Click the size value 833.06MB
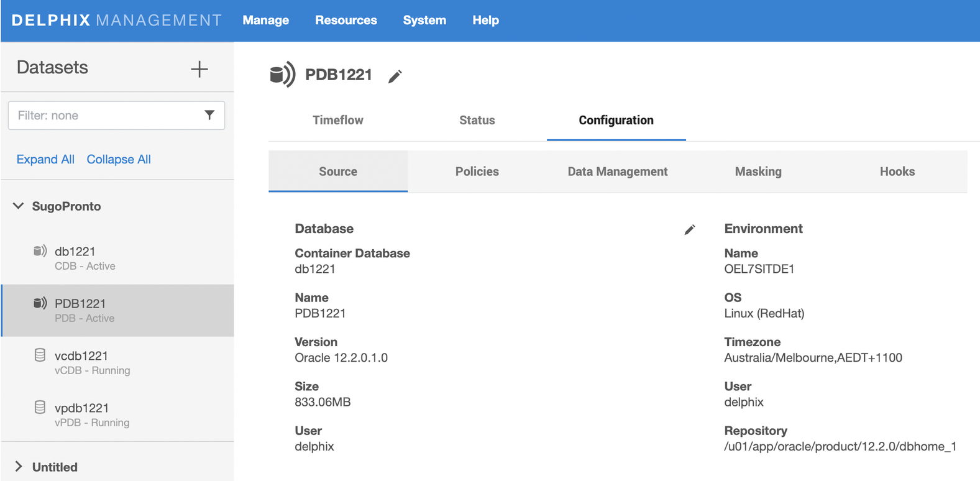Screen dimensions: 980x481 [x=323, y=402]
